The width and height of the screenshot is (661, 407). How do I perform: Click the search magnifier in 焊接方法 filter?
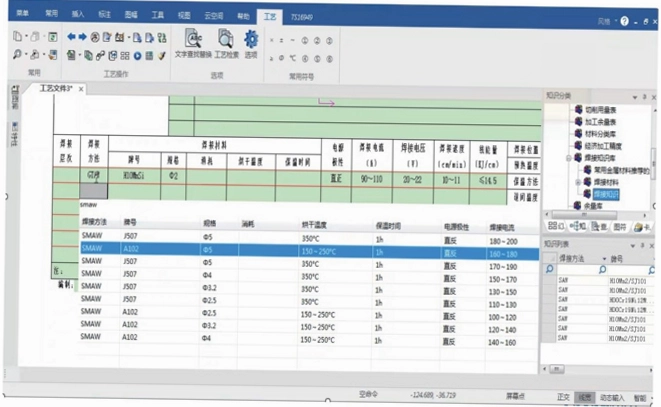tap(602, 270)
